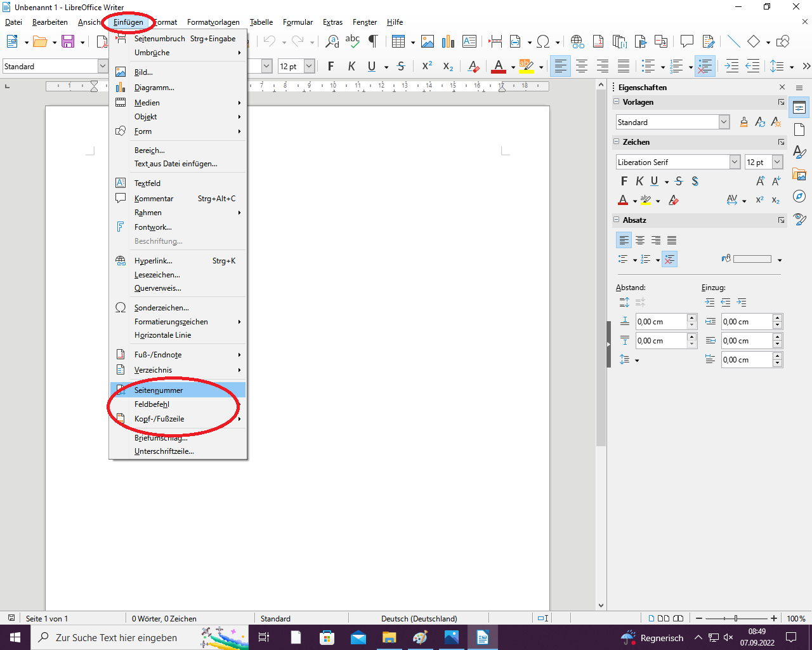812x650 pixels.
Task: Open the sidebar Styles panel
Action: pyautogui.click(x=799, y=152)
